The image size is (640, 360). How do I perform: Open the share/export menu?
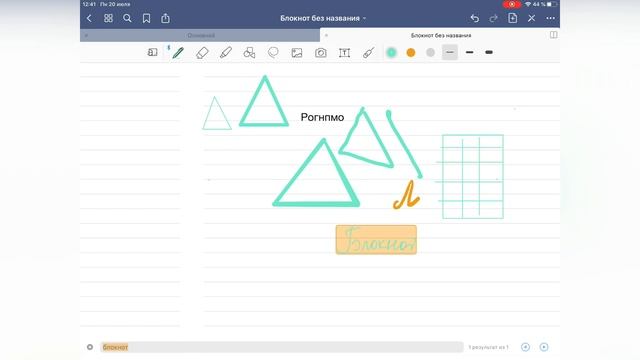pos(165,18)
